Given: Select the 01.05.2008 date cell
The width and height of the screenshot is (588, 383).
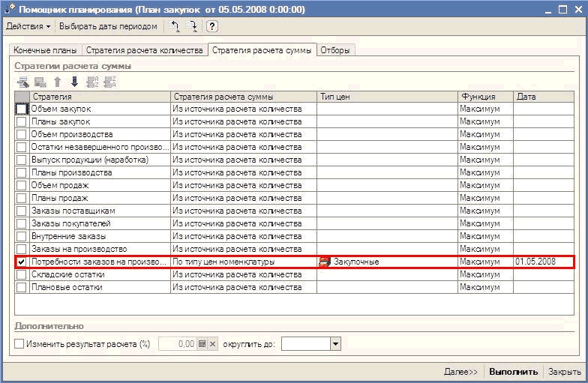Looking at the screenshot, I should click(x=543, y=262).
